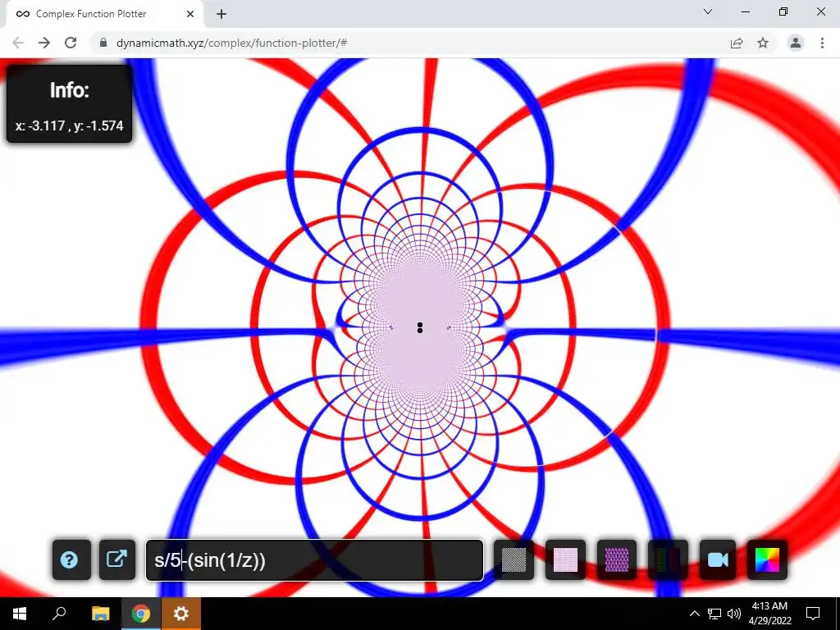The width and height of the screenshot is (840, 630).
Task: Select the dark red-green grid pattern
Action: tap(668, 559)
